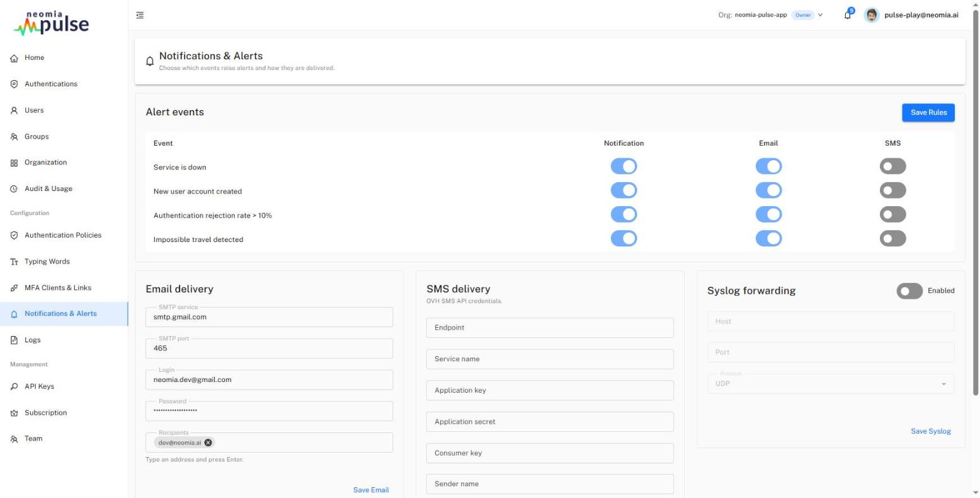Click the Password field
The image size is (980, 498).
269,411
